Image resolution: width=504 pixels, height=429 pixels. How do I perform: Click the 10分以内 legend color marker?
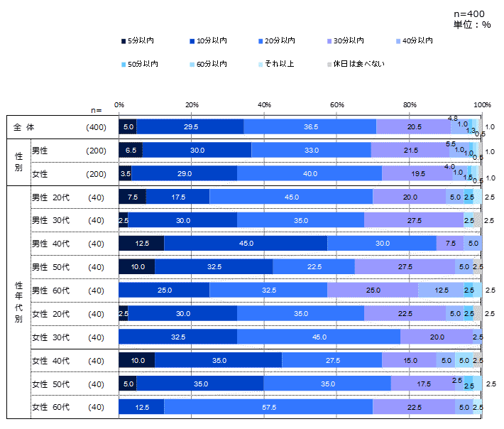point(193,41)
